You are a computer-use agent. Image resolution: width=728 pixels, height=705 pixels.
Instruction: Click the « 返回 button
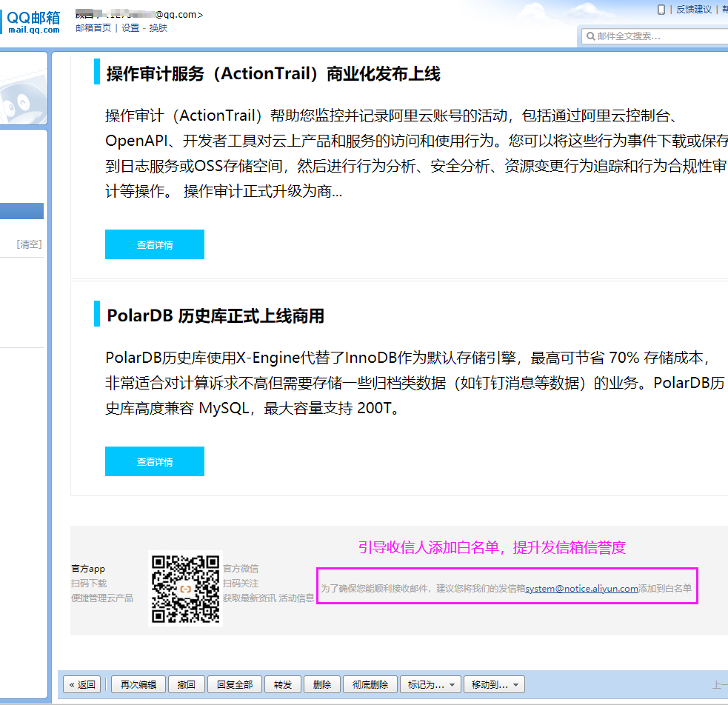click(x=82, y=684)
